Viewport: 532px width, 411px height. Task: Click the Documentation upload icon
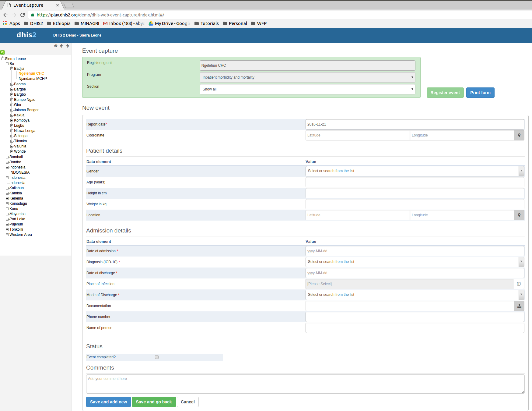(519, 306)
